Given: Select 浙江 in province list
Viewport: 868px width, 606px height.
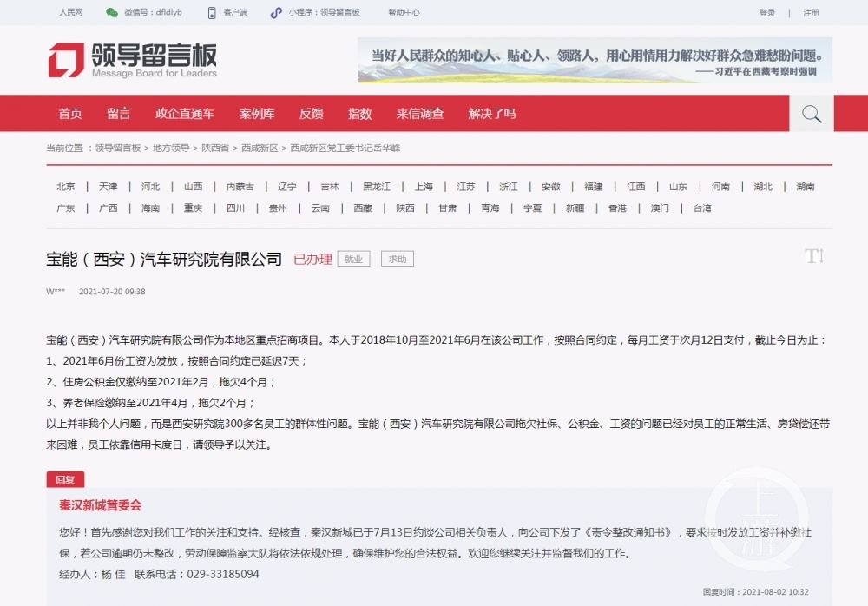Looking at the screenshot, I should (509, 187).
